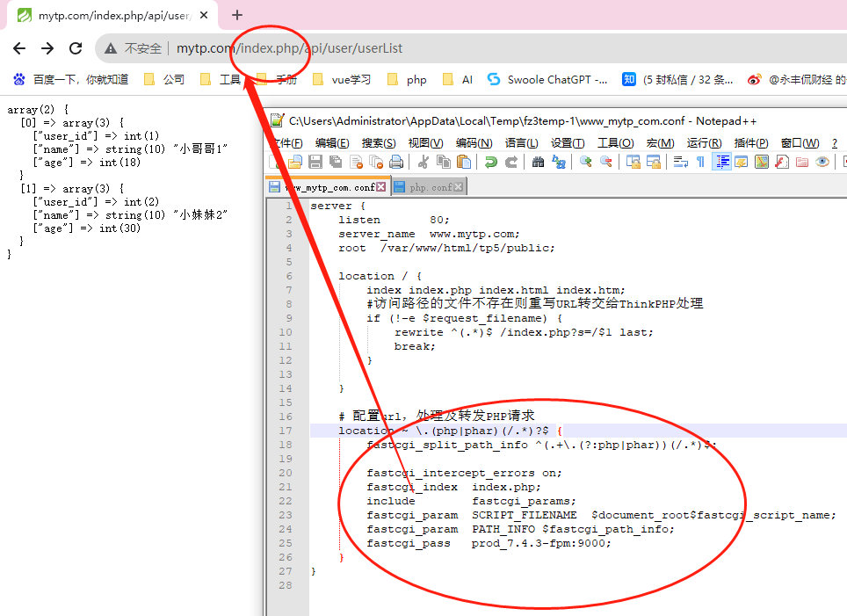Open the 知乎 5 封私信 bookmark

[x=678, y=79]
